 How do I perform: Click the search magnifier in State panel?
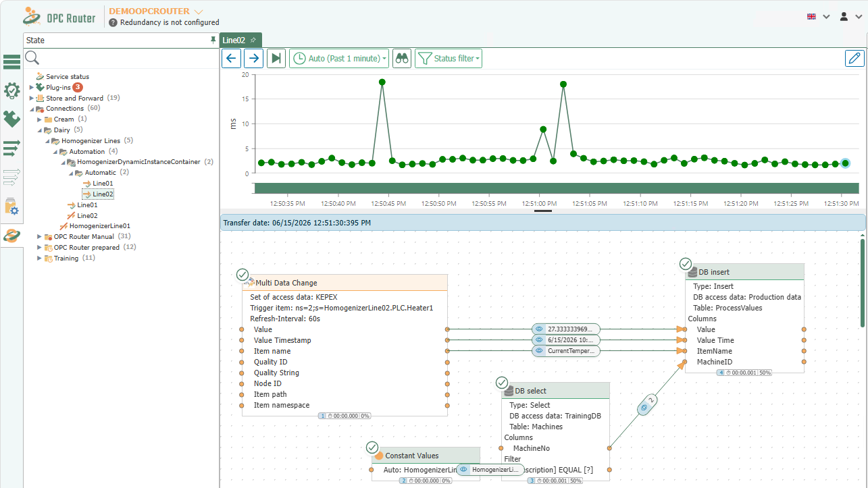tap(32, 59)
